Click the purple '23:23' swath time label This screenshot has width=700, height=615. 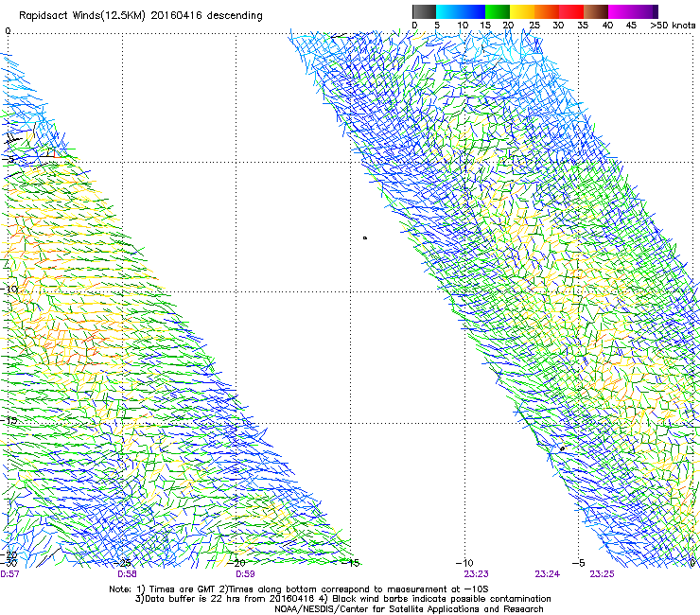pos(476,574)
